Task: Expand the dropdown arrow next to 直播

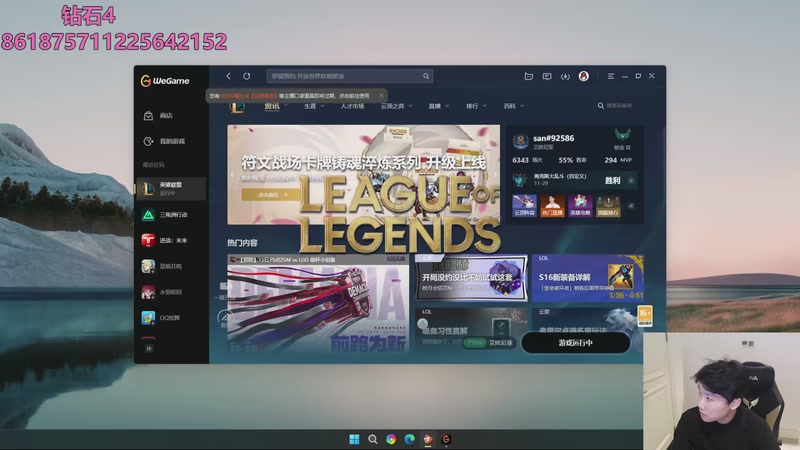Action: click(x=447, y=106)
